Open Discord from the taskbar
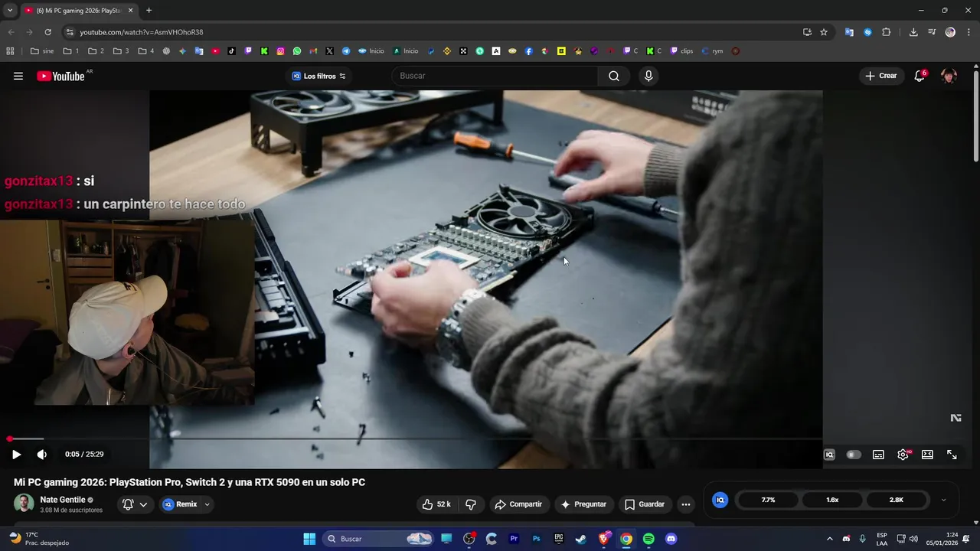The height and width of the screenshot is (551, 980). click(671, 539)
